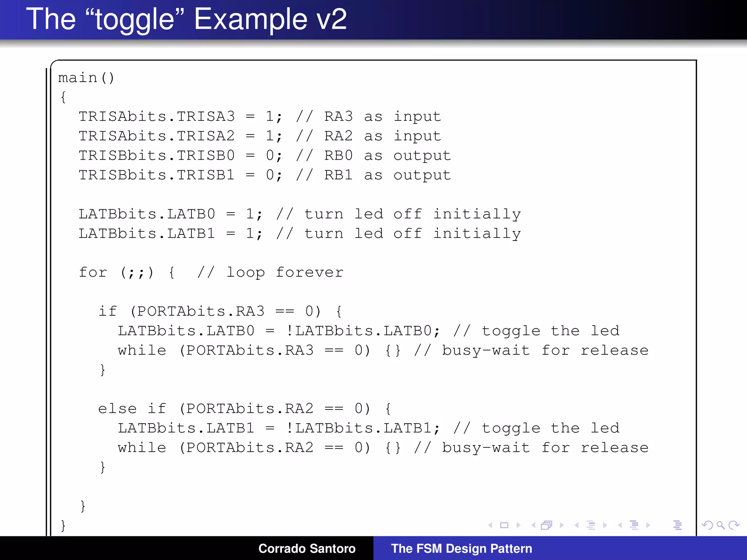Viewport: 747px width, 560px height.
Task: Click the presentation outline icon near the frame edge
Action: point(677,525)
